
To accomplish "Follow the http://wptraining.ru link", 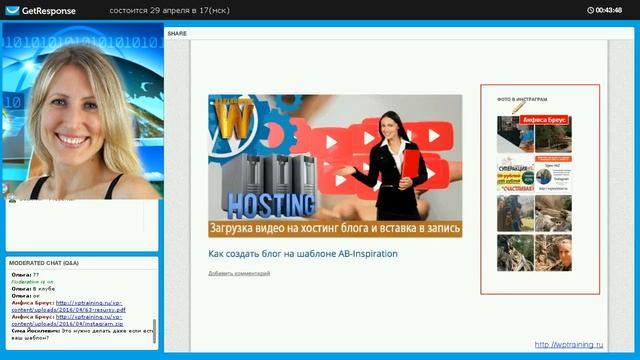I will click(x=569, y=344).
